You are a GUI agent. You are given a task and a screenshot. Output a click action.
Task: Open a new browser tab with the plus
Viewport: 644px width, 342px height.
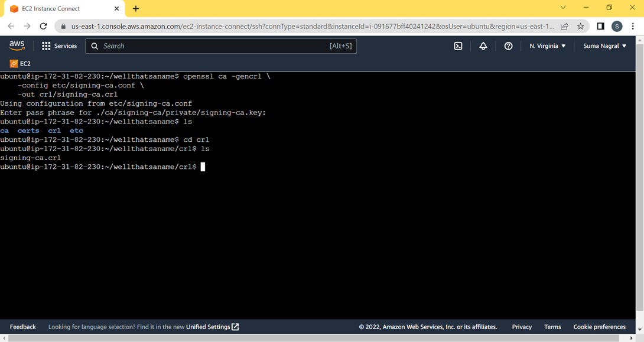(x=136, y=8)
